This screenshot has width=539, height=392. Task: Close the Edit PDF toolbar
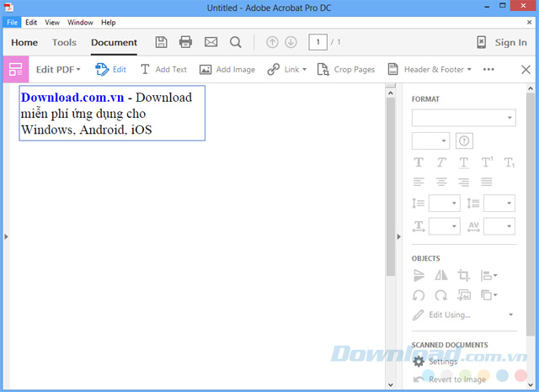(x=526, y=70)
